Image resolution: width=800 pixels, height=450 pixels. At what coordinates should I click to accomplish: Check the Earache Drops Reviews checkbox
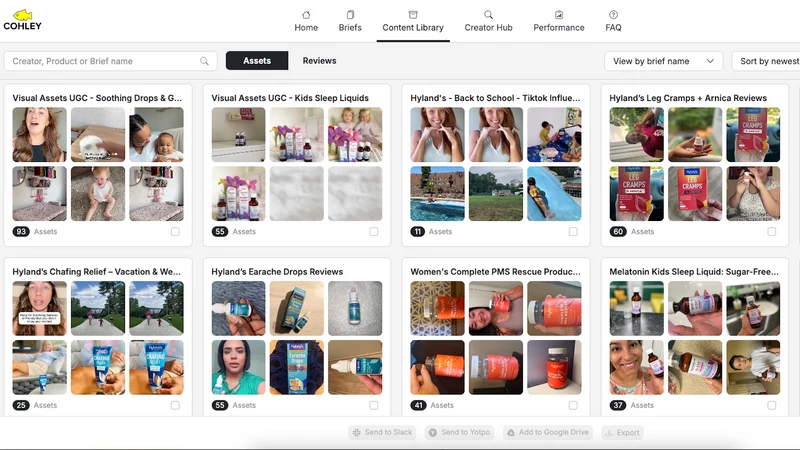[x=373, y=405]
